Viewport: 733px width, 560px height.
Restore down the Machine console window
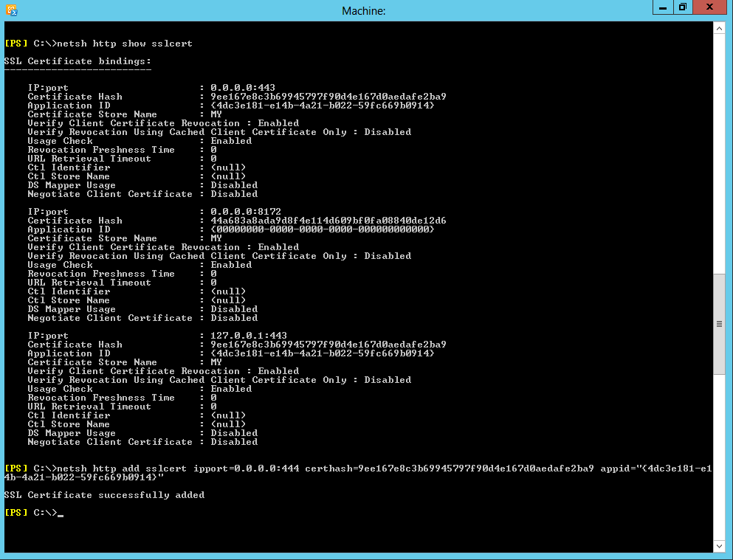683,7
